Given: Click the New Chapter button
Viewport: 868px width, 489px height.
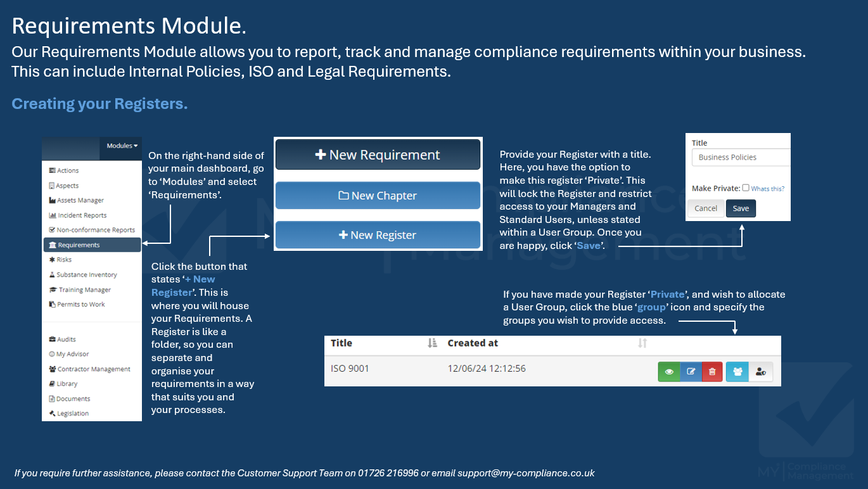Looking at the screenshot, I should 378,196.
